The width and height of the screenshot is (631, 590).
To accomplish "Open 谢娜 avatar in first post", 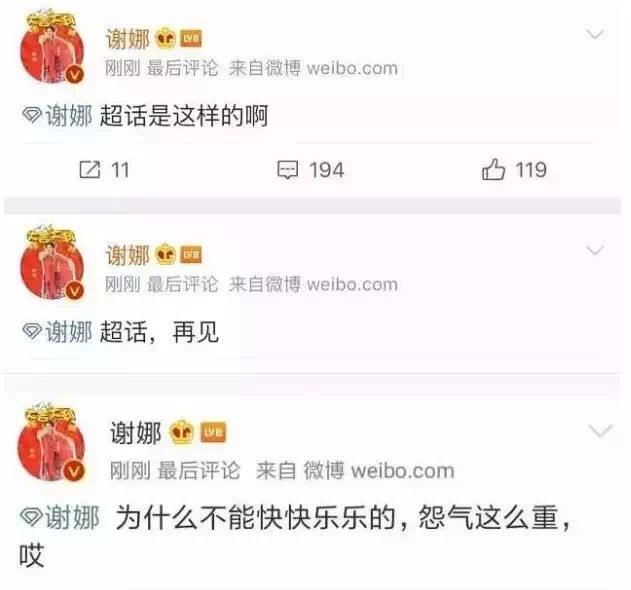I will tap(52, 47).
